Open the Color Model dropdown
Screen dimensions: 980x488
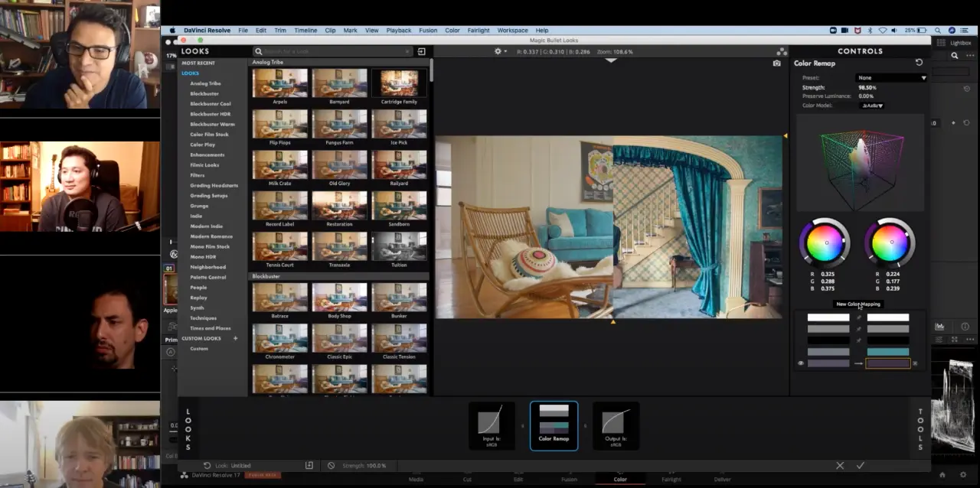click(x=872, y=106)
